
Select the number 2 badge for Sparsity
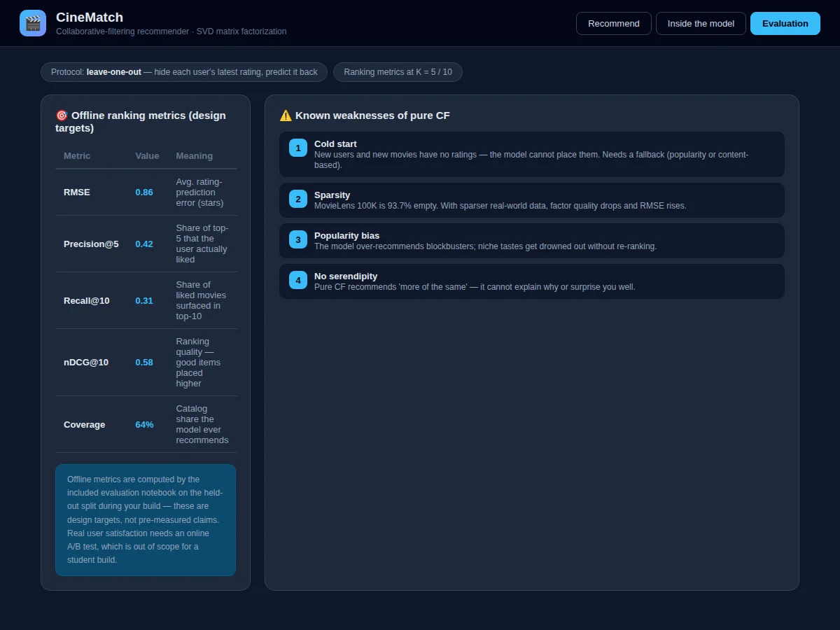coord(298,199)
